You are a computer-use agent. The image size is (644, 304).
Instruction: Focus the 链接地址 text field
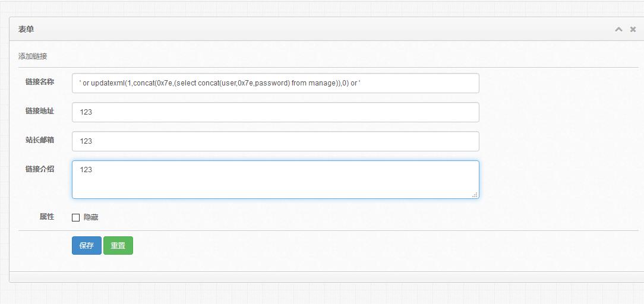(x=276, y=112)
